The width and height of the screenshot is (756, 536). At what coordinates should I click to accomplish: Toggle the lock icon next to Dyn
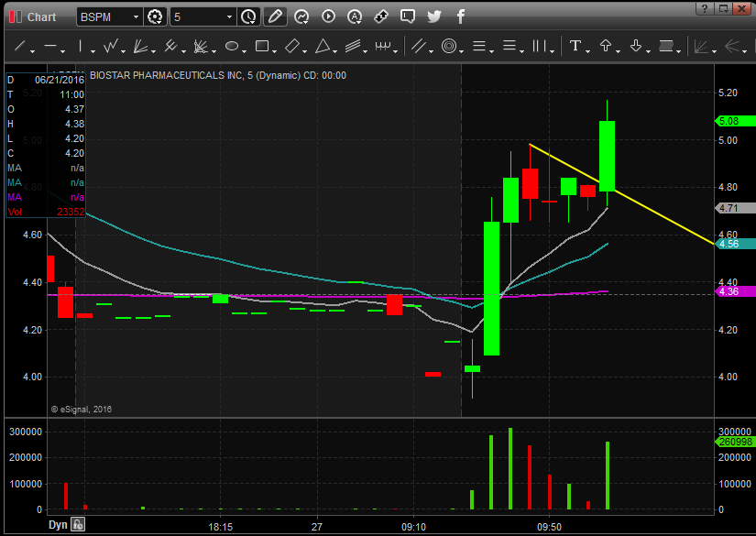(78, 524)
